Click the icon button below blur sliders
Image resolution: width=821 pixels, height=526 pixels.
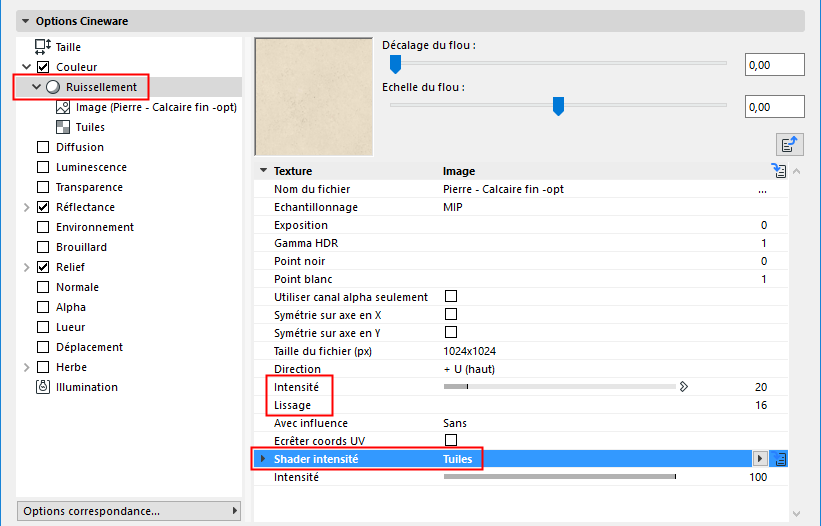tap(790, 144)
